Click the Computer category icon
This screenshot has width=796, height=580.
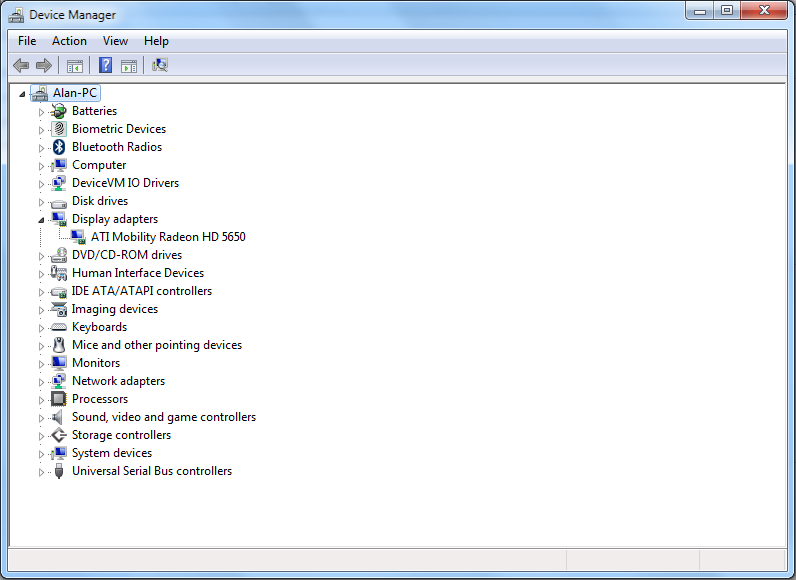59,165
